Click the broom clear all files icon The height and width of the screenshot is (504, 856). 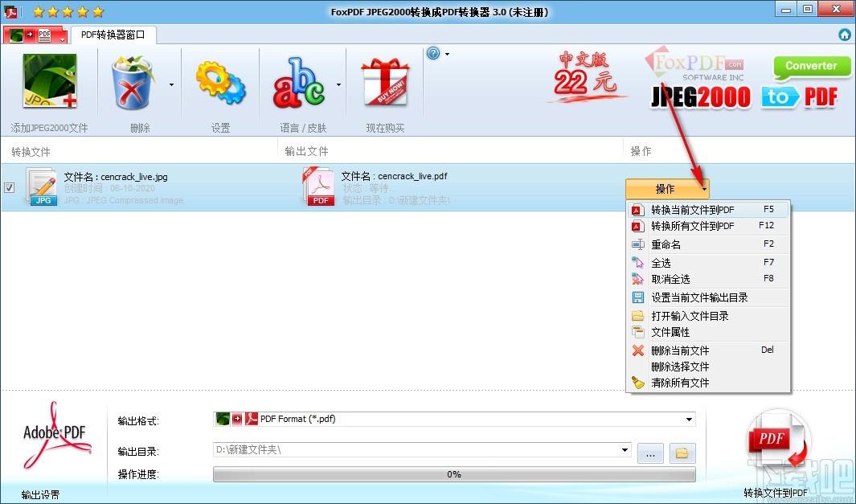tap(637, 383)
